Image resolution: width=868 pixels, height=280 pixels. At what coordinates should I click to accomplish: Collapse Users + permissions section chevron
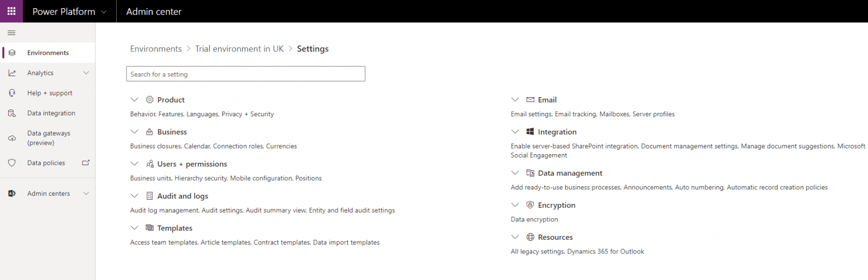pyautogui.click(x=135, y=163)
